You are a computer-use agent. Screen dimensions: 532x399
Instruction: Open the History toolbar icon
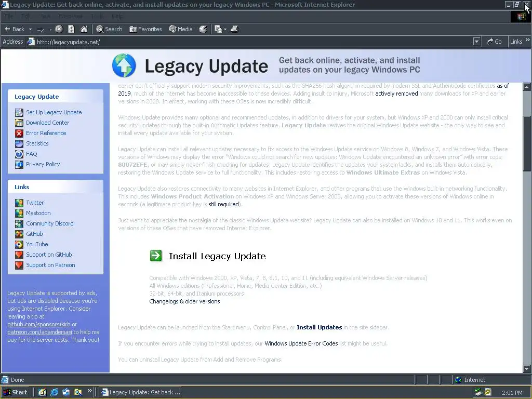pos(203,29)
